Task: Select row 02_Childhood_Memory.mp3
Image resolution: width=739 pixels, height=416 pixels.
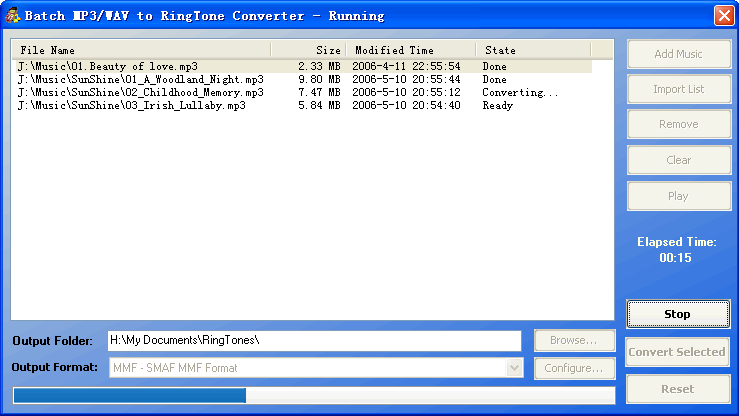Action: pos(302,92)
